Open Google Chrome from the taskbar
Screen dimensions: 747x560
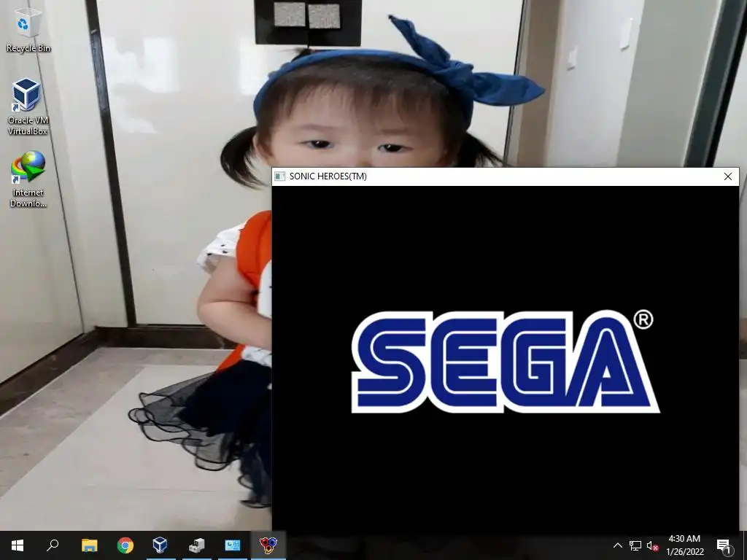coord(125,545)
